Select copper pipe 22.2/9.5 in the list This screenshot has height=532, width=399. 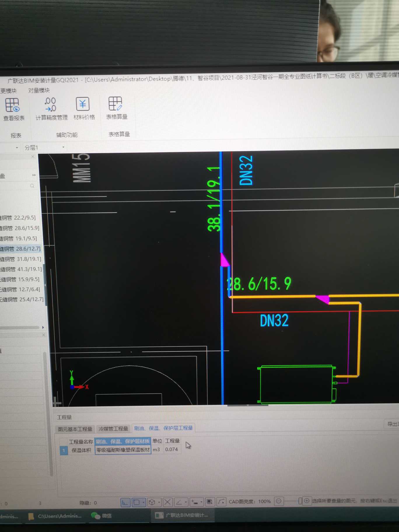coord(18,218)
